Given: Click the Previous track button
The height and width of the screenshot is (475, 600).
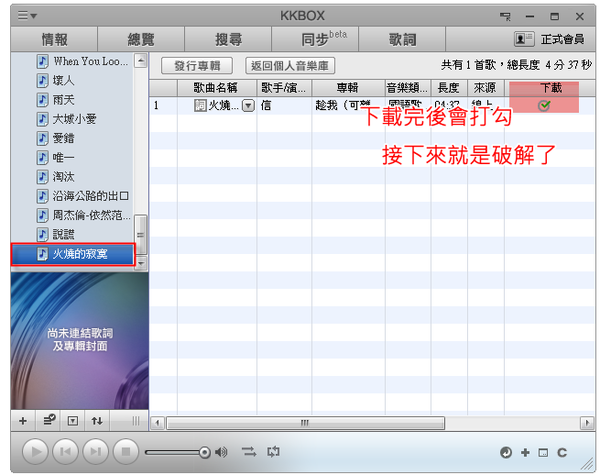Looking at the screenshot, I should [x=65, y=452].
